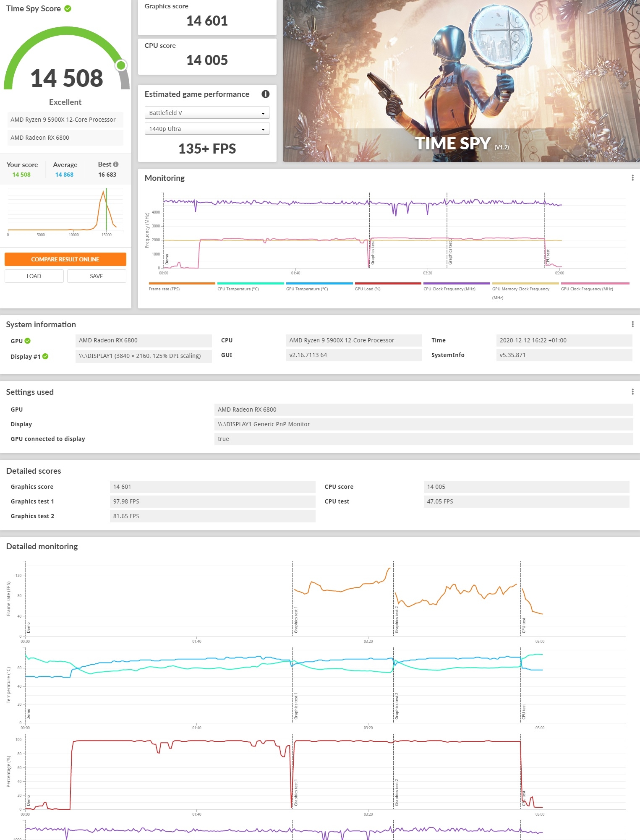Click the Monitoring panel heading
This screenshot has height=840, width=640.
coord(165,178)
